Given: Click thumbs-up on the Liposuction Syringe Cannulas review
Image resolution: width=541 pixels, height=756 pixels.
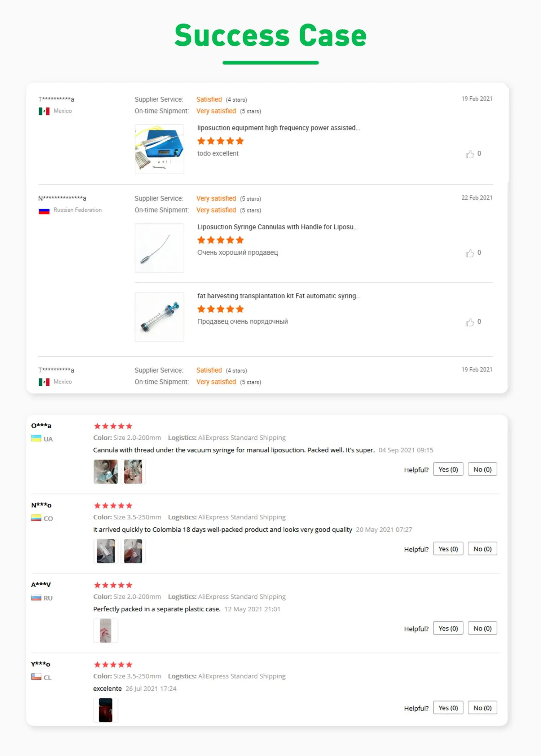Looking at the screenshot, I should (470, 253).
